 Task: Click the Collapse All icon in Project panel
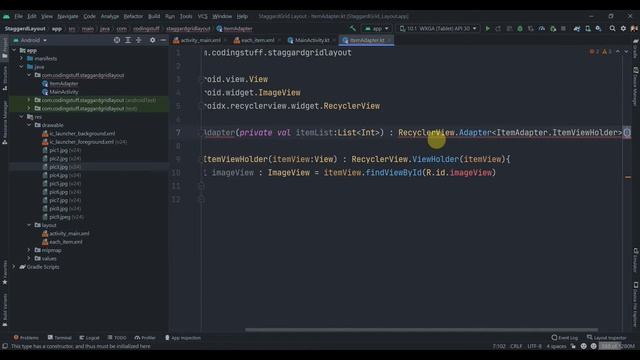pyautogui.click(x=139, y=40)
